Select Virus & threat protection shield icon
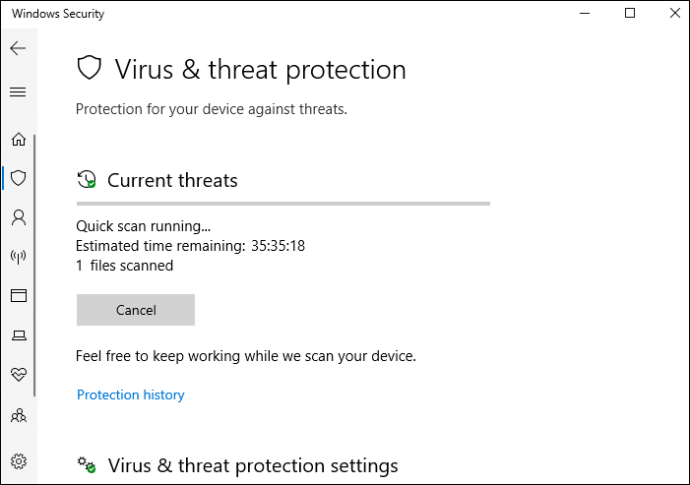Screen dimensions: 690x485 (x=18, y=178)
